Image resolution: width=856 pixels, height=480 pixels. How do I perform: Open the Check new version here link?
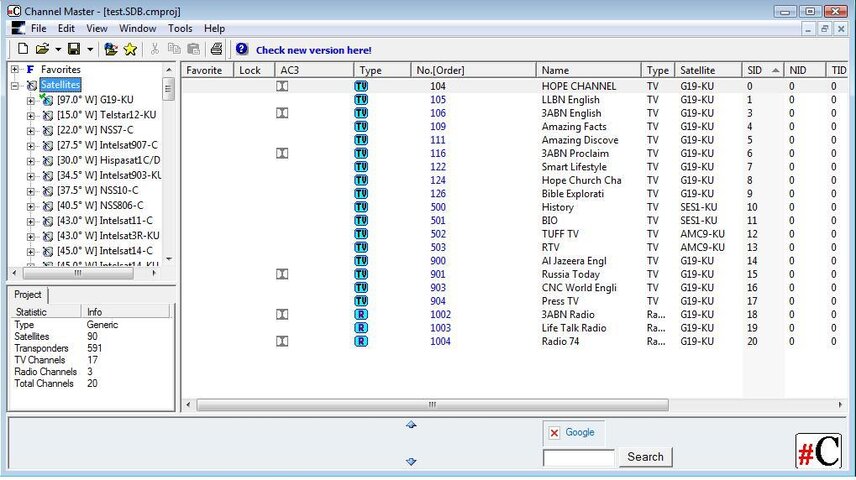(x=314, y=50)
